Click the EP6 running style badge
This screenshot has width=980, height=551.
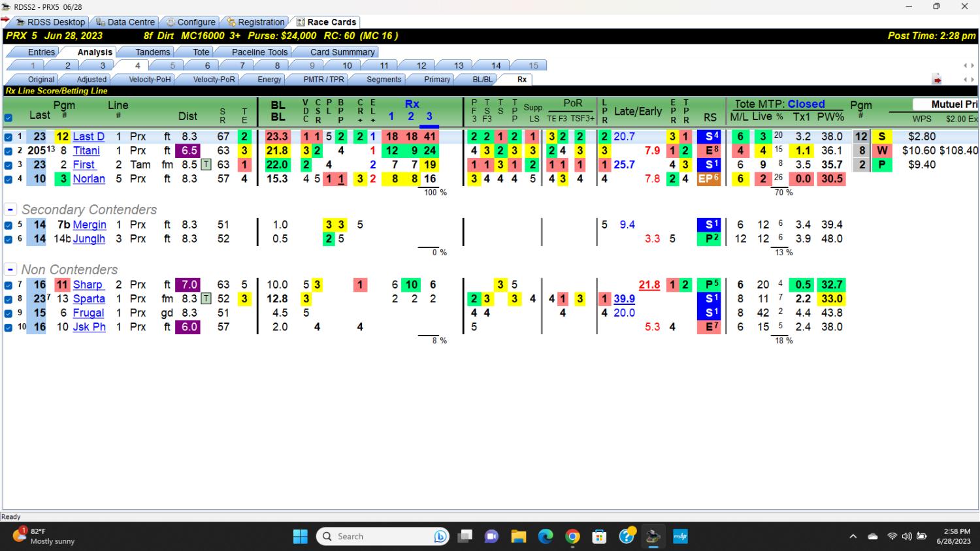pos(709,179)
